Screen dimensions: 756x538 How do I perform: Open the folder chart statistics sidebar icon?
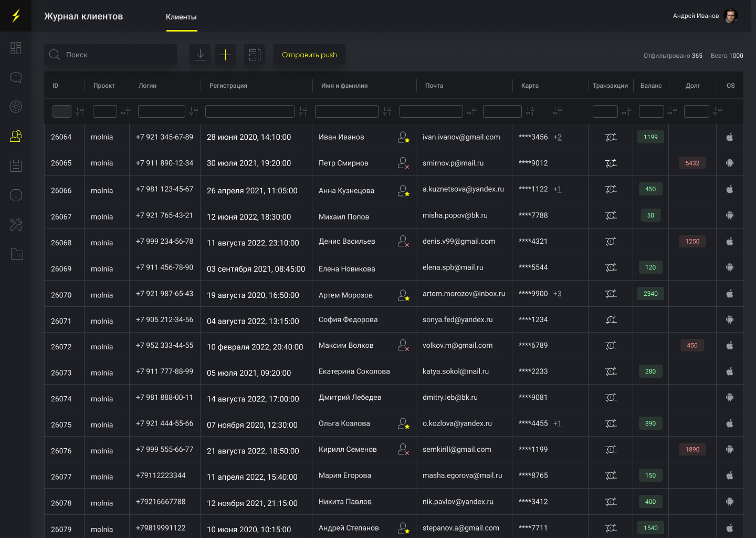coord(17,254)
